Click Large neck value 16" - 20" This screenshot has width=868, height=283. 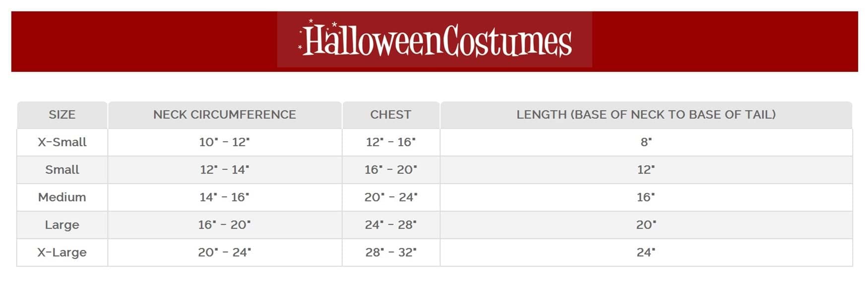(225, 225)
